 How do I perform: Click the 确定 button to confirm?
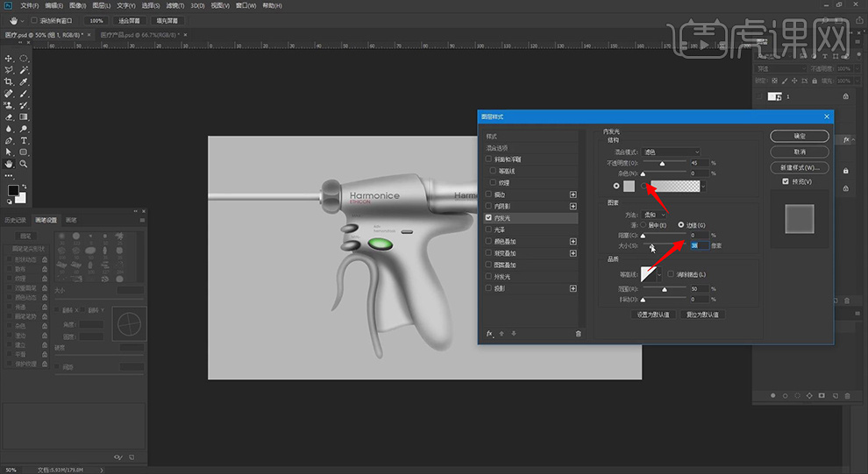tap(799, 136)
